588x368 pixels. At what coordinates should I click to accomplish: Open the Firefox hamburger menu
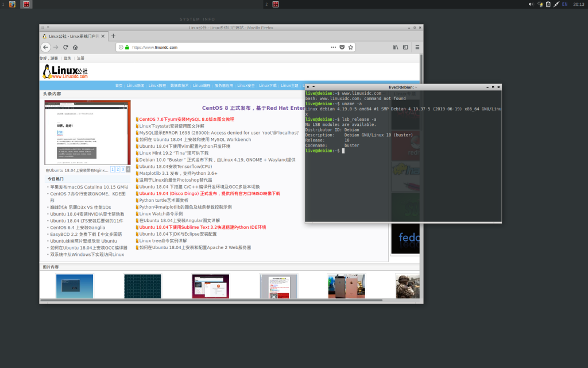417,47
